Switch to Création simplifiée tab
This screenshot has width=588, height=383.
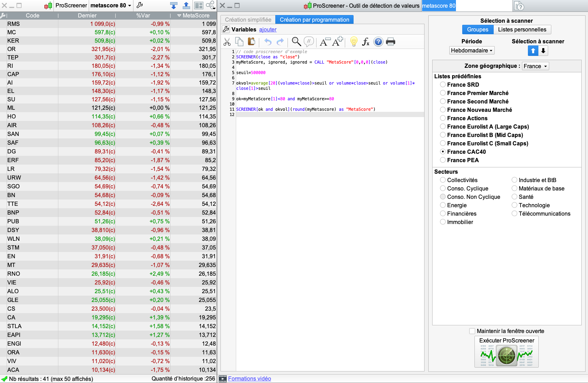coord(248,20)
